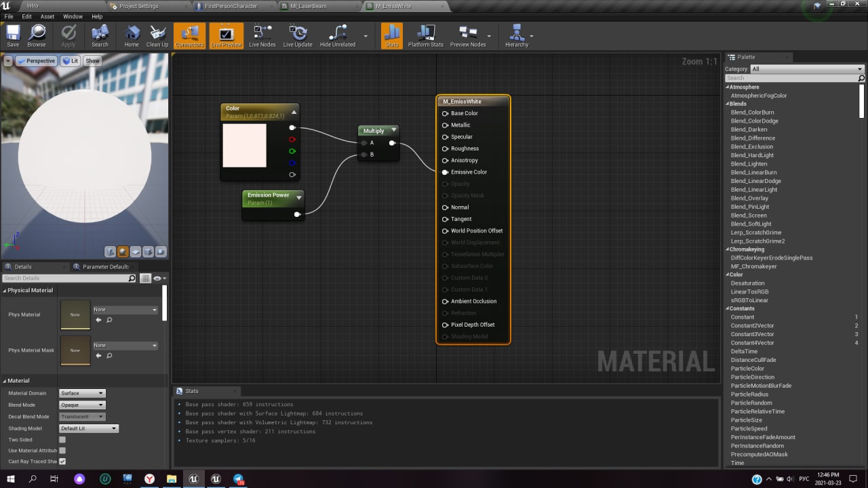Collapse the Blends category in Palette

pyautogui.click(x=728, y=104)
